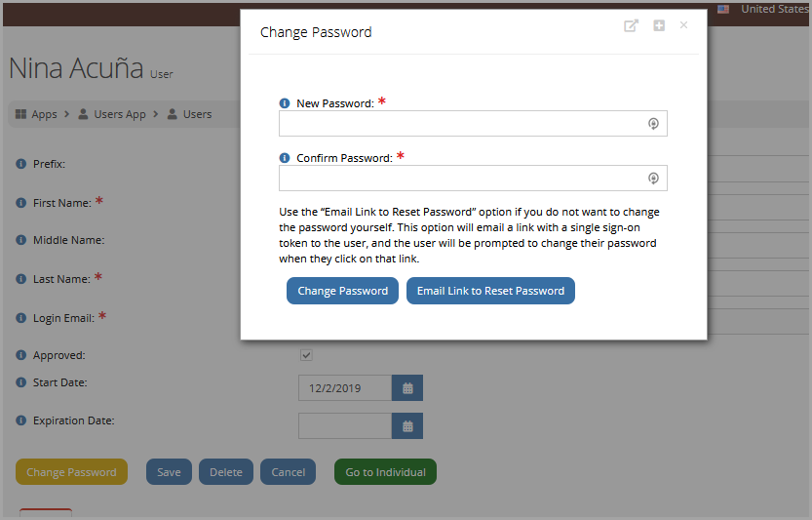
Task: Click the info icon beside Prefix
Action: click(x=20, y=164)
